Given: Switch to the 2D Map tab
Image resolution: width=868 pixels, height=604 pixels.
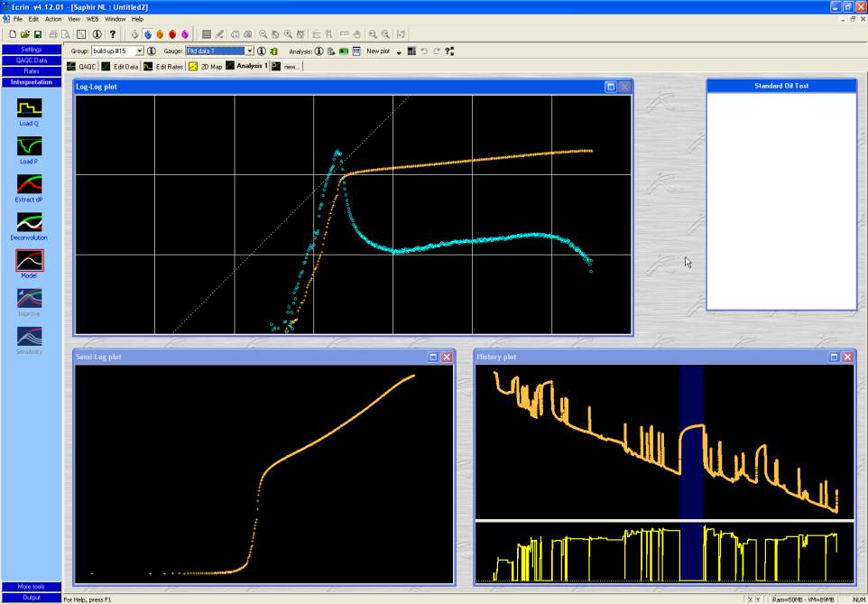Looking at the screenshot, I should click(205, 67).
